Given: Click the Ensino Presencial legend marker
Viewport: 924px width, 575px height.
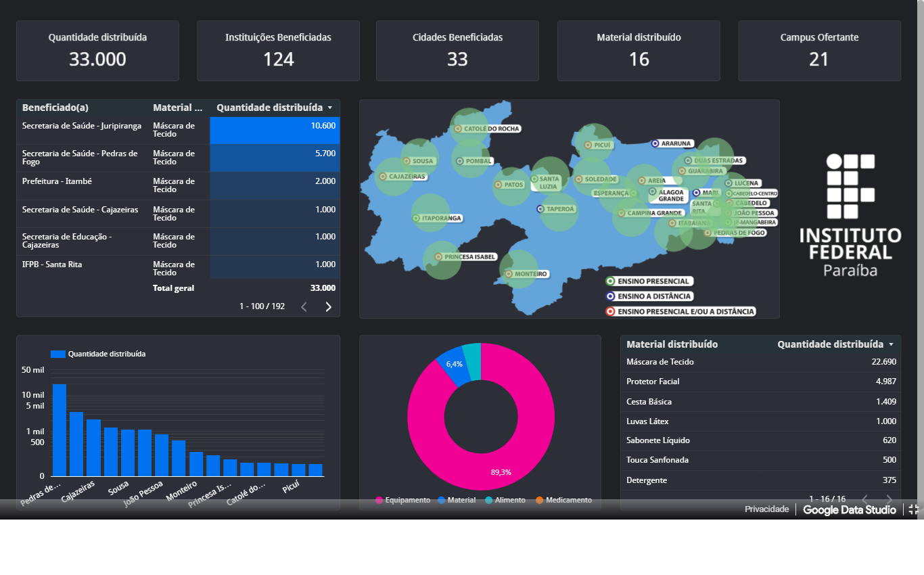Looking at the screenshot, I should tap(610, 281).
